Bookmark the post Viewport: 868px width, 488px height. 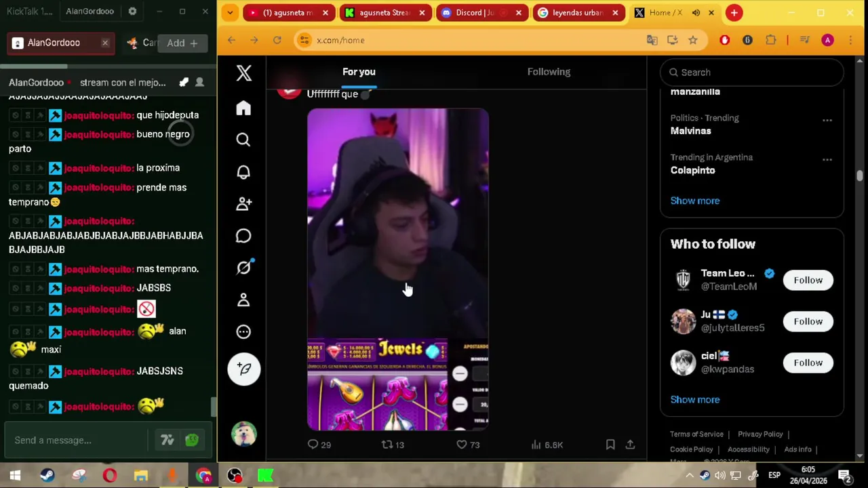coord(610,445)
